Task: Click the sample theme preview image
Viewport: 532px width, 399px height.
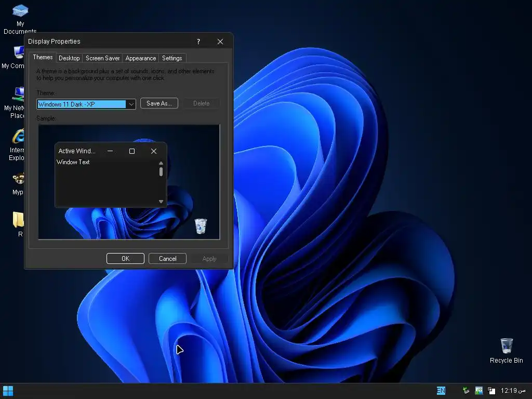Action: (x=129, y=182)
